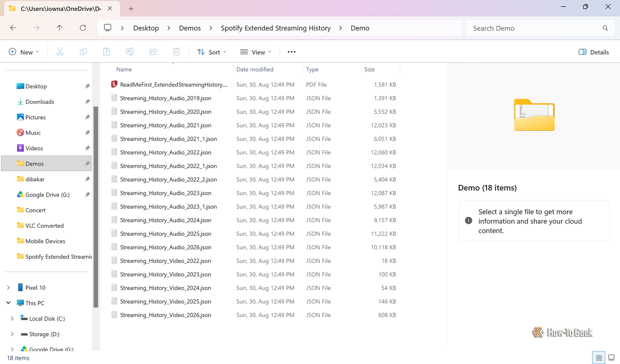Click Spotify Extended Streaming History breadcrumb
Image resolution: width=620 pixels, height=364 pixels.
coord(276,28)
